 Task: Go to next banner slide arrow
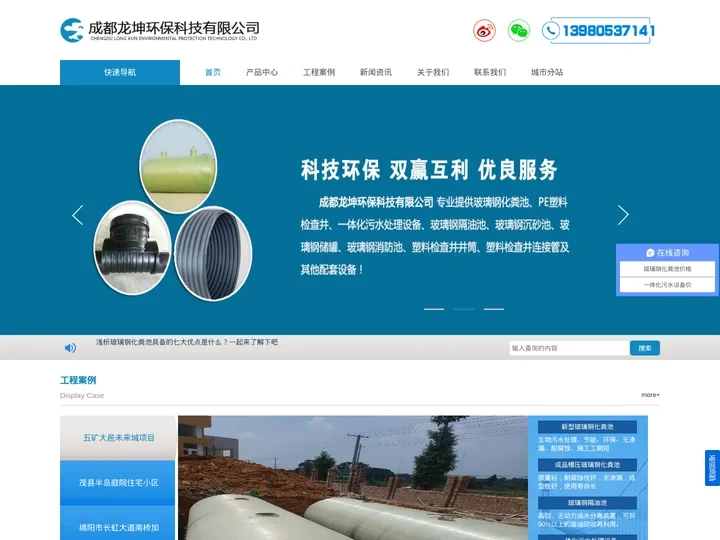pos(623,215)
